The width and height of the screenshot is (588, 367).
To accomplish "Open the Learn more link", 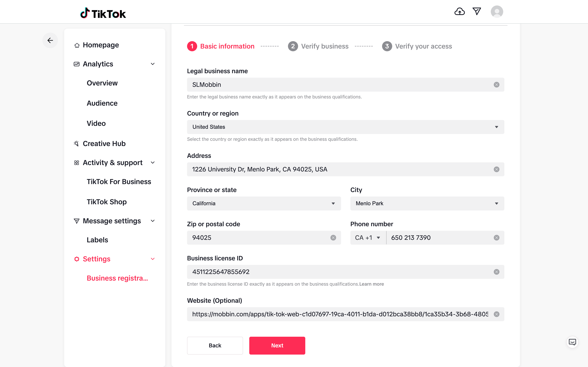I will point(372,284).
